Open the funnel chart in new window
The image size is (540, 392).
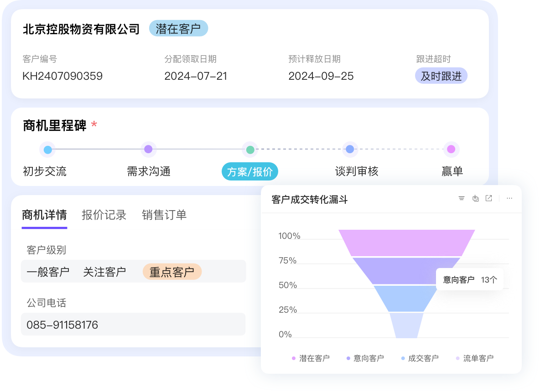(x=489, y=198)
